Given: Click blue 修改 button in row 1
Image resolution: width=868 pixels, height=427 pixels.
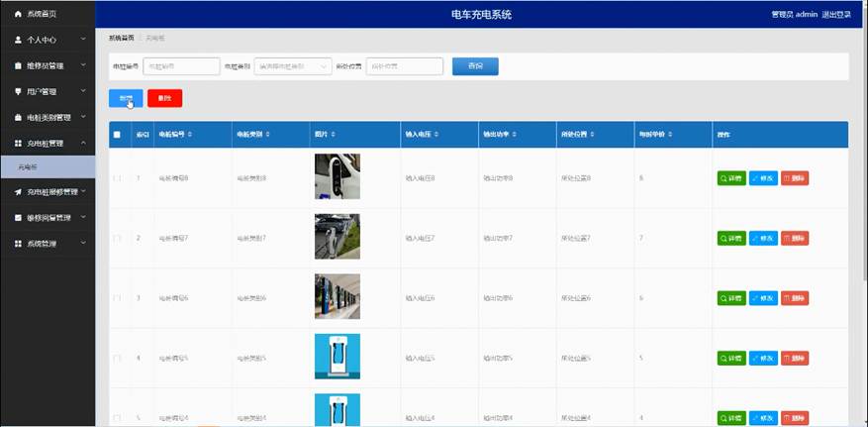Looking at the screenshot, I should point(763,178).
